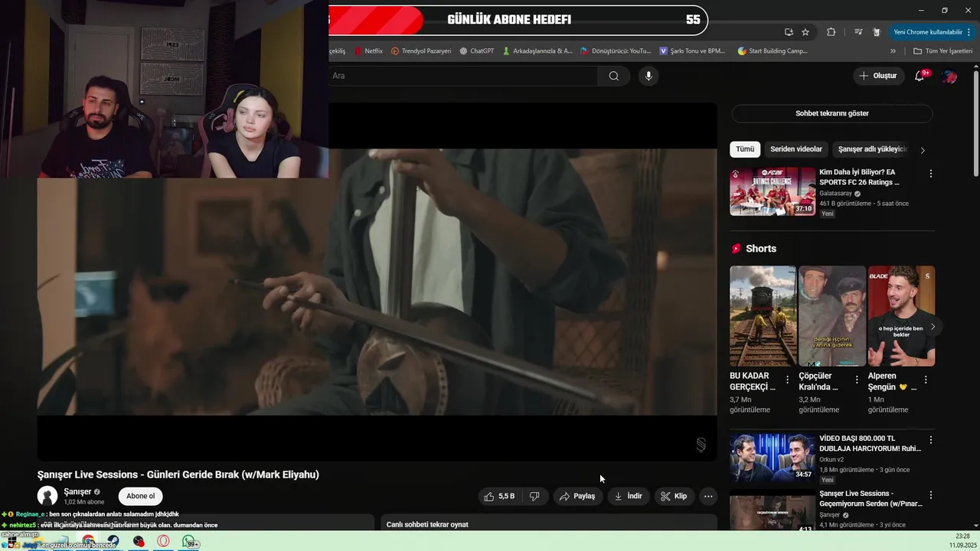Open the Chrome extensions puzzle icon
Viewport: 980px width, 551px height.
[831, 32]
